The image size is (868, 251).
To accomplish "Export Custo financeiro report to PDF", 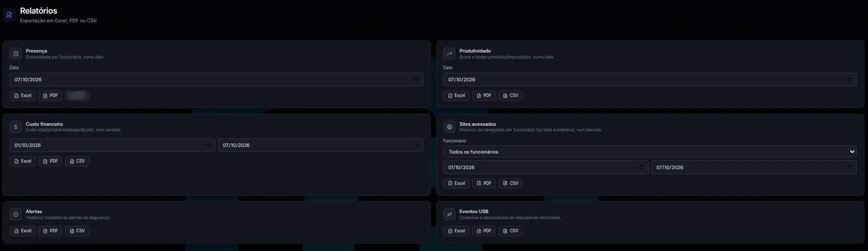I will (x=50, y=161).
